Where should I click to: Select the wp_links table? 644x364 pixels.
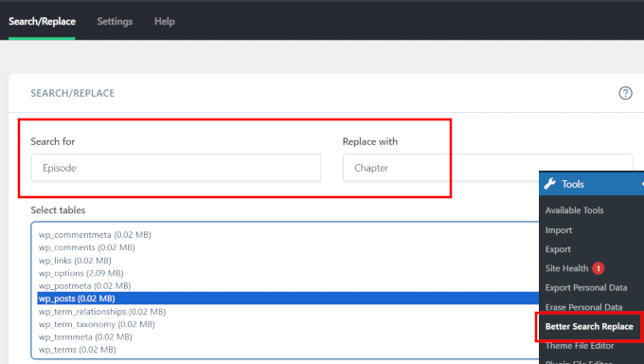pos(75,261)
